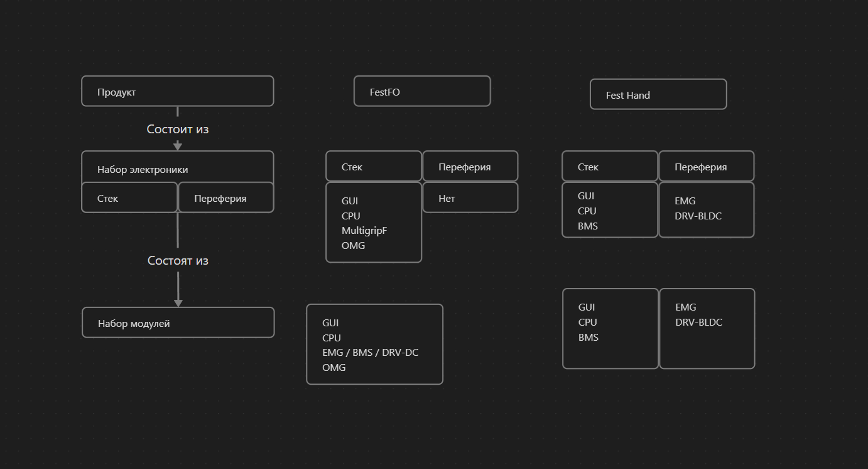Select the Fest Hand card
868x469 pixels.
tap(658, 95)
